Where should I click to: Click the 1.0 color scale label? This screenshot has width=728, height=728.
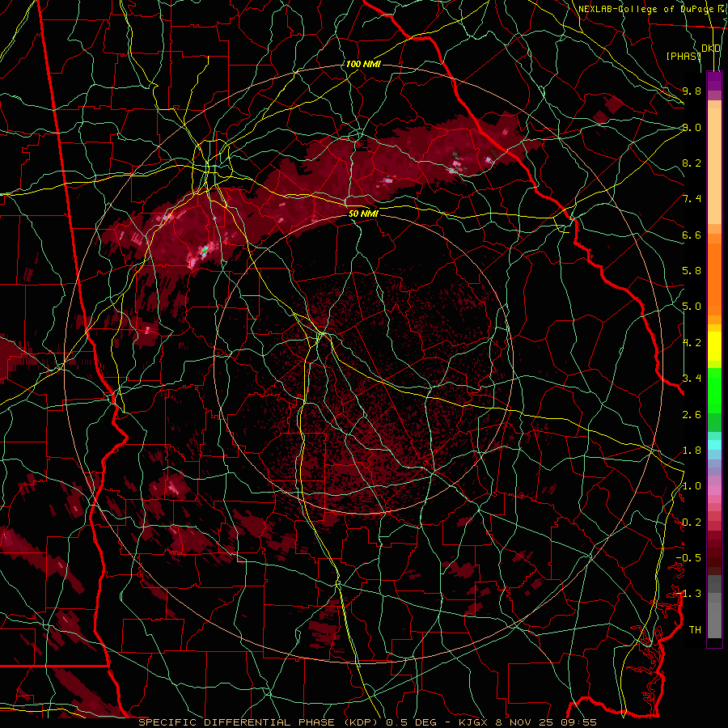(x=692, y=486)
